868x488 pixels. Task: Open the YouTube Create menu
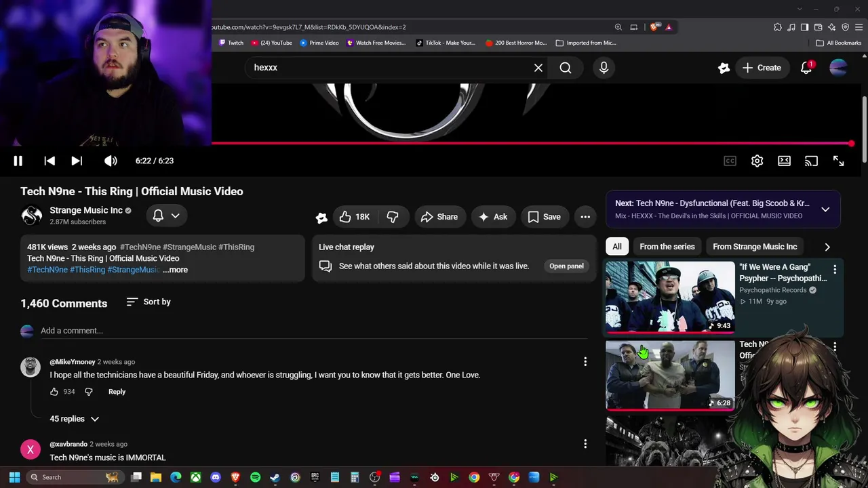coord(762,68)
